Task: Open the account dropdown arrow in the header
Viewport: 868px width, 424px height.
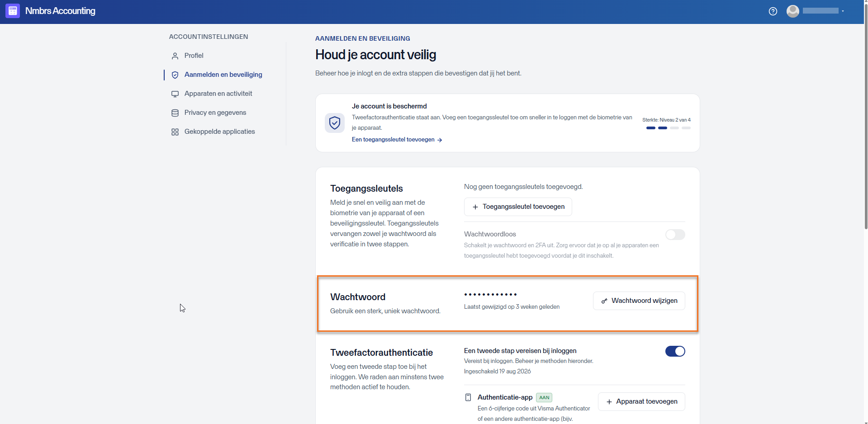Action: [x=843, y=11]
